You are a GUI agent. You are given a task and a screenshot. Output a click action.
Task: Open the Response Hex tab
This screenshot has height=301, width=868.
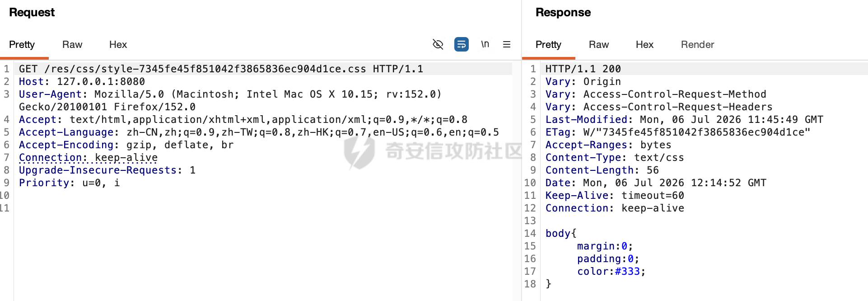[644, 44]
